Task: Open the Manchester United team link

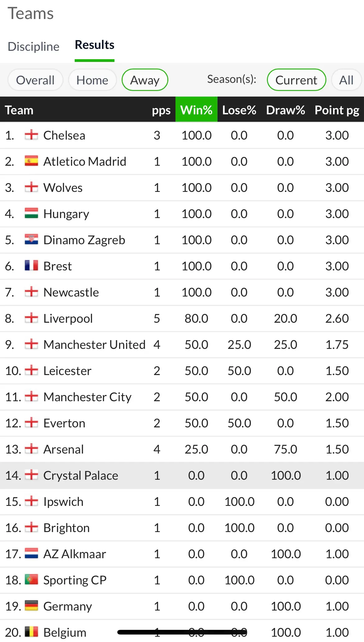Action: pos(95,345)
